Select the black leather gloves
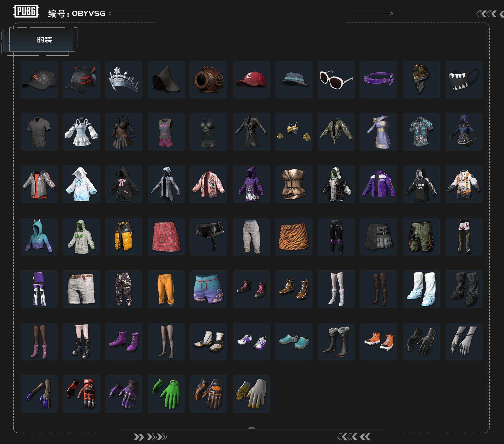This screenshot has height=444, width=504. point(421,341)
